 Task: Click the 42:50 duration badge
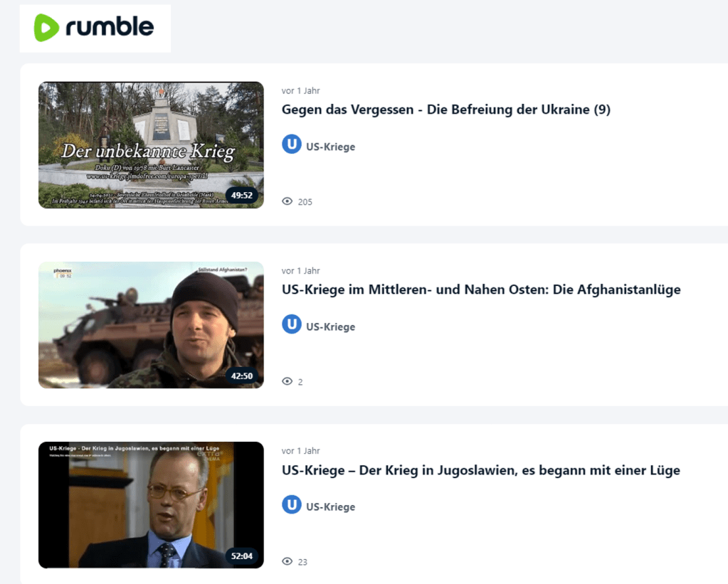[x=242, y=376]
